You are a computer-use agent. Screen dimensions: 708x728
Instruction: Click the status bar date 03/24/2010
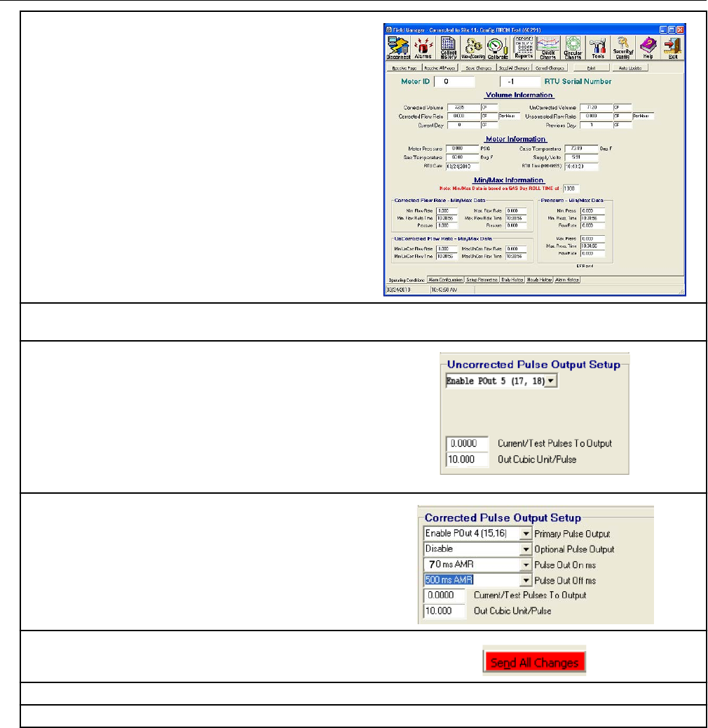click(x=399, y=290)
